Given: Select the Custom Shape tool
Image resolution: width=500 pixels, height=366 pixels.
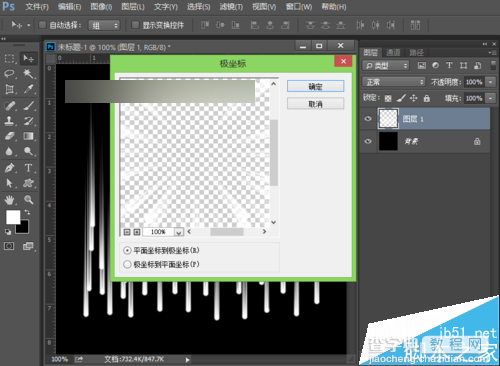Looking at the screenshot, I should tap(28, 183).
